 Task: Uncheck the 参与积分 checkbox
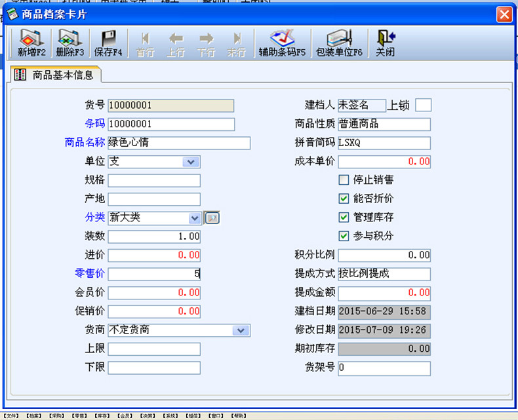coord(344,236)
